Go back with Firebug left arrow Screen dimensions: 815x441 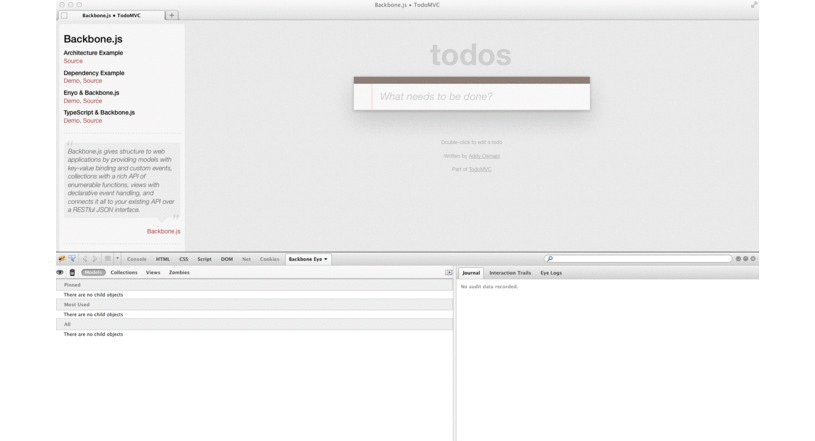pos(85,259)
